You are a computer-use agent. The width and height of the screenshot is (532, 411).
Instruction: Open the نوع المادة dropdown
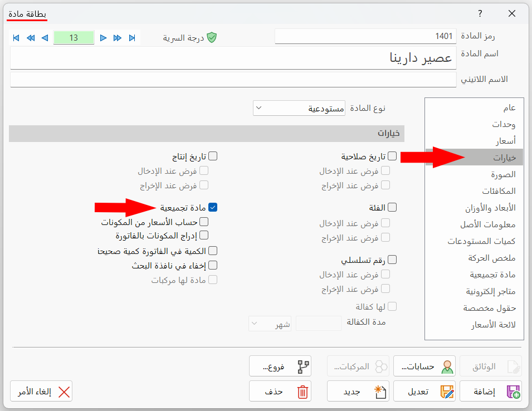tap(299, 108)
